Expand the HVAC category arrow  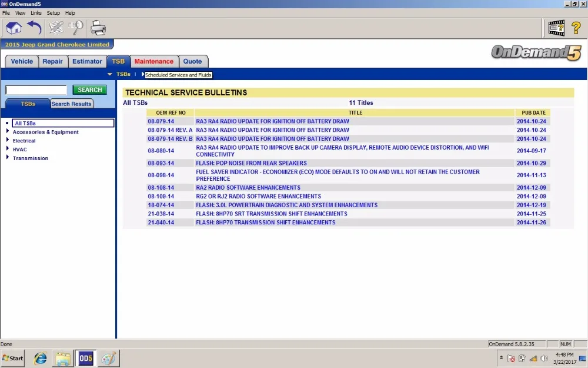click(x=8, y=148)
